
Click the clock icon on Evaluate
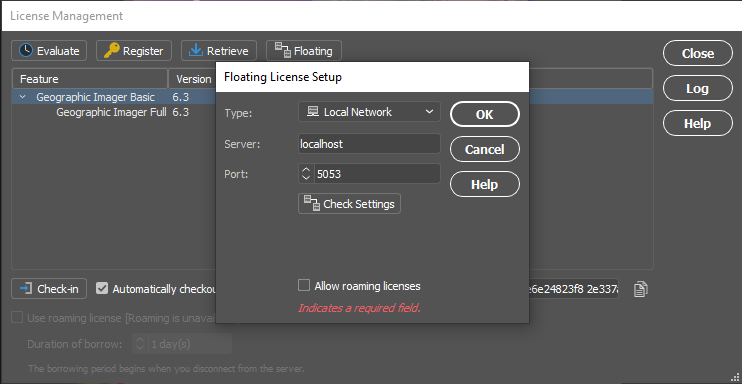pos(26,50)
